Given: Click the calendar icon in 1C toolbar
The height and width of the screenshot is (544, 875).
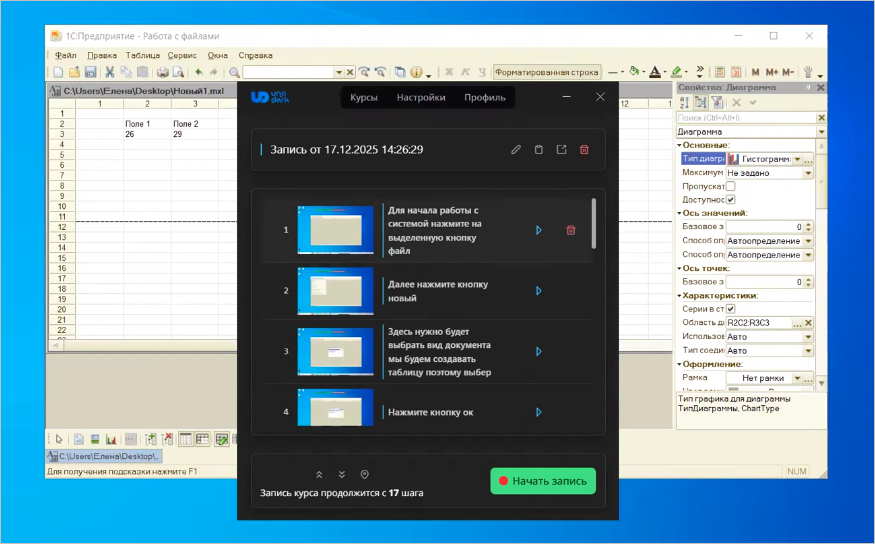Looking at the screenshot, I should [736, 72].
